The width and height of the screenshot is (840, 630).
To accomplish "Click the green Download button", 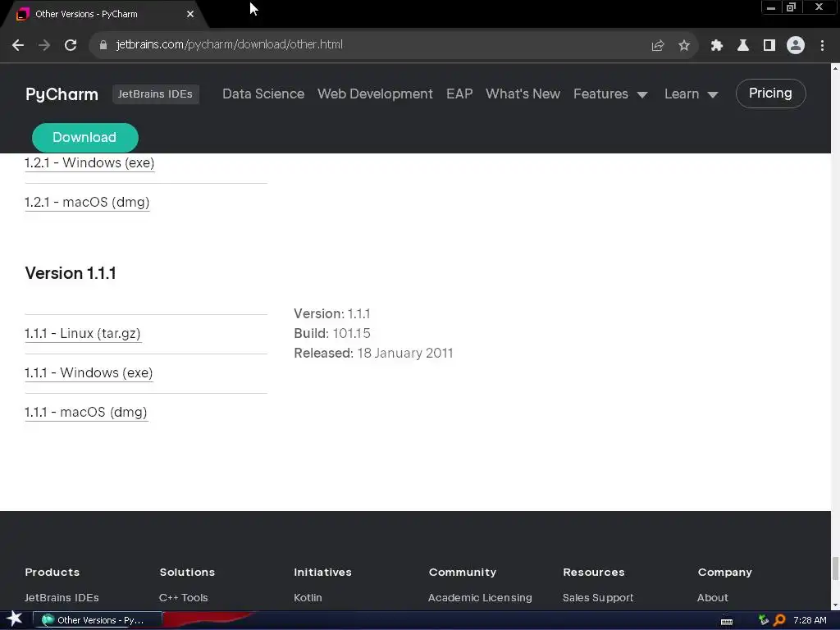I will pyautogui.click(x=84, y=138).
